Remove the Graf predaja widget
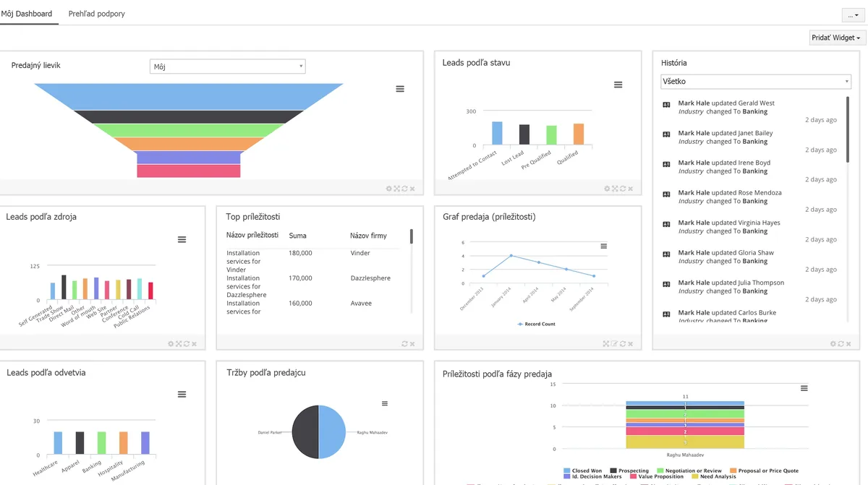868x485 pixels. [631, 344]
